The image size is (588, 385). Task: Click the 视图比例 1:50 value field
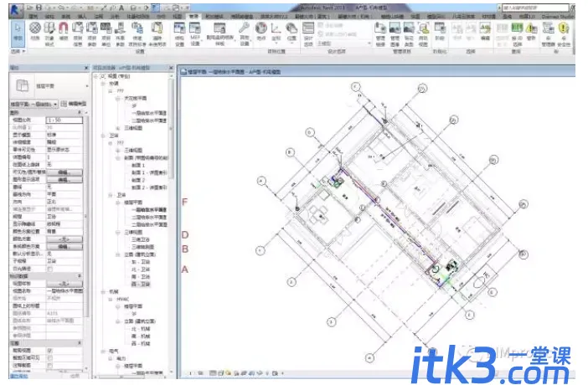[x=64, y=120]
